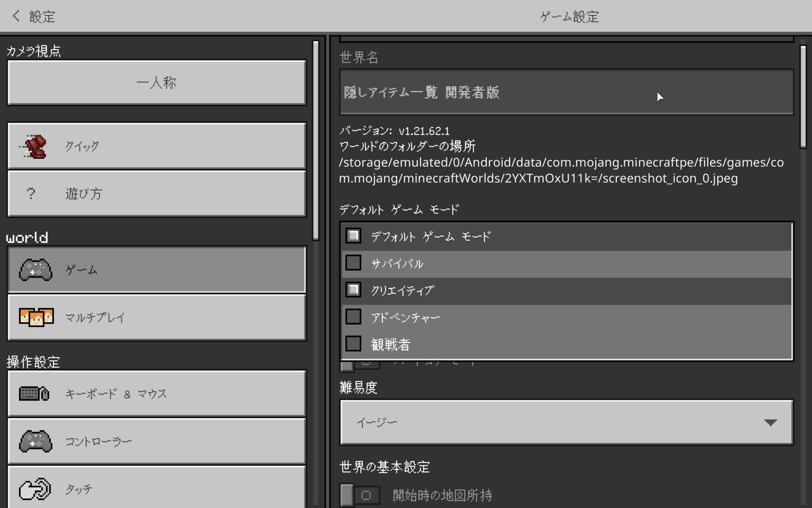Check the デフォルト ゲーム モード option checkbox
812x508 pixels.
click(x=353, y=236)
